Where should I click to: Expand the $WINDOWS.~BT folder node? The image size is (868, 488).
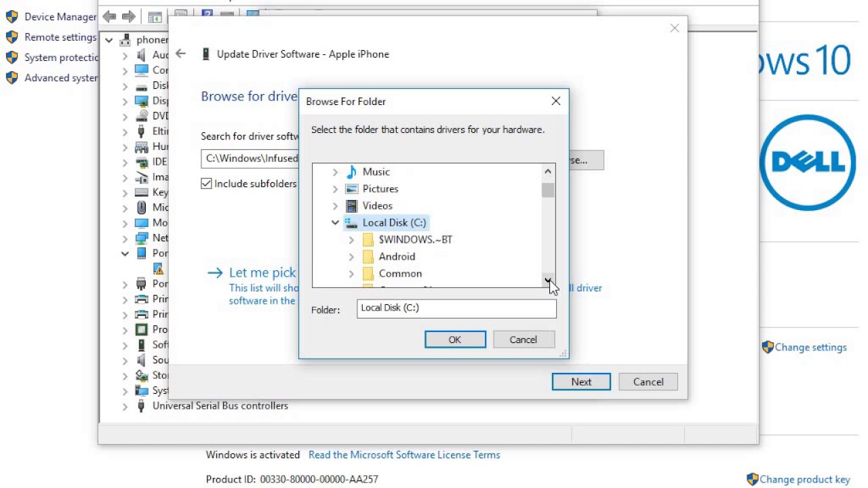[x=351, y=240]
